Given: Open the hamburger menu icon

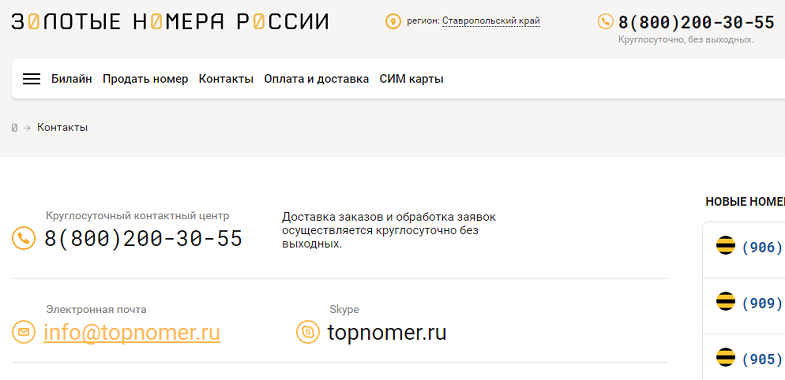Looking at the screenshot, I should click(32, 79).
